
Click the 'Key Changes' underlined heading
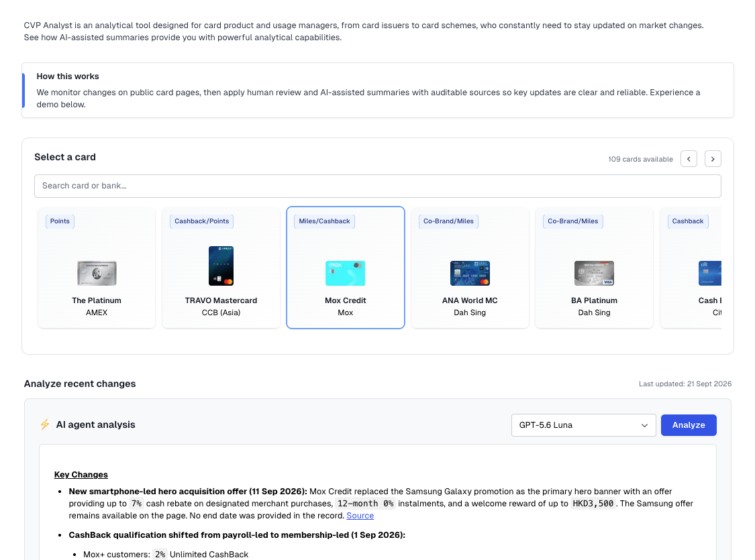81,474
